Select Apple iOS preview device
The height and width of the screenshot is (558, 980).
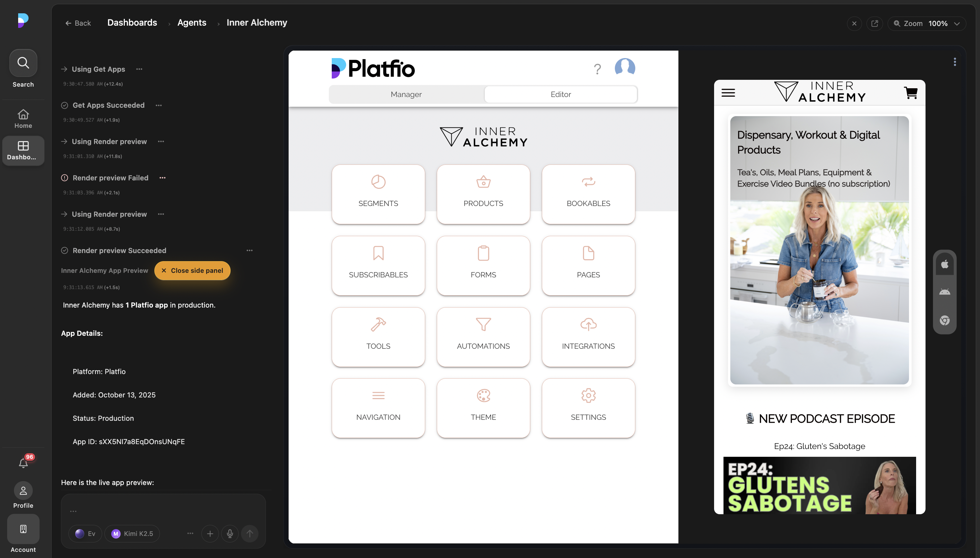click(x=944, y=264)
